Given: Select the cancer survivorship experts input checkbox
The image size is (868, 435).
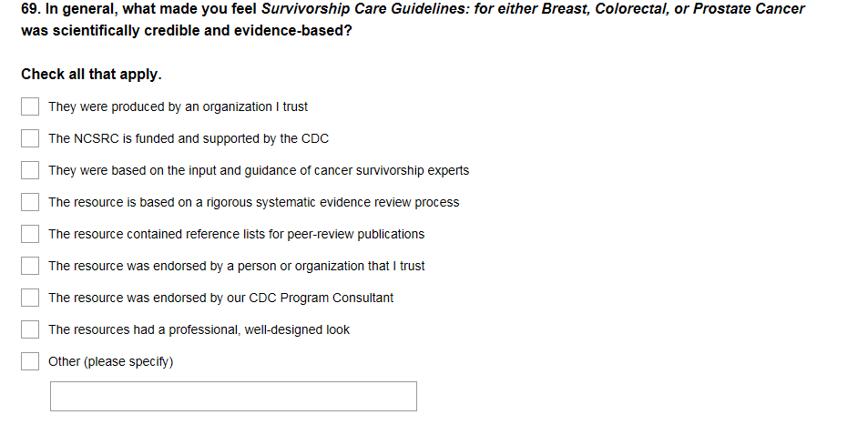Looking at the screenshot, I should tap(31, 171).
